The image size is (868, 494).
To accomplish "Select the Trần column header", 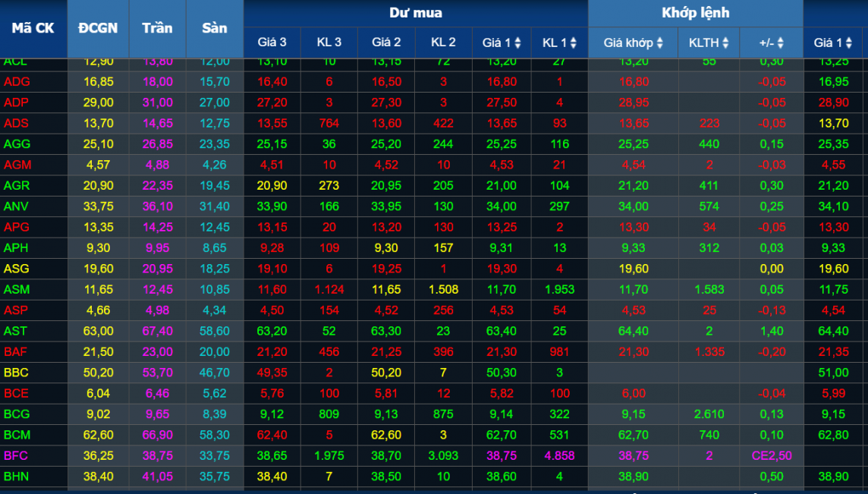I will [x=157, y=28].
